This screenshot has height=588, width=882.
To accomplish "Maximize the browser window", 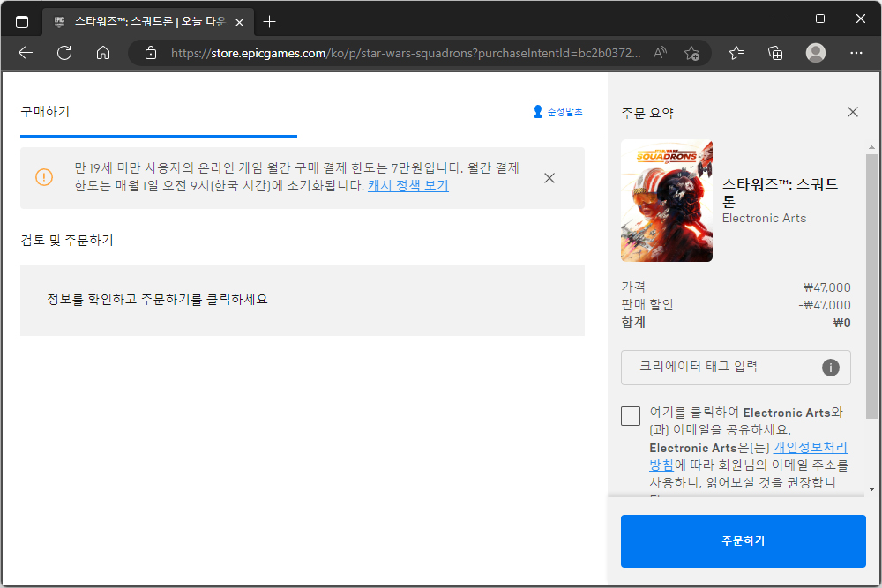I will click(820, 19).
